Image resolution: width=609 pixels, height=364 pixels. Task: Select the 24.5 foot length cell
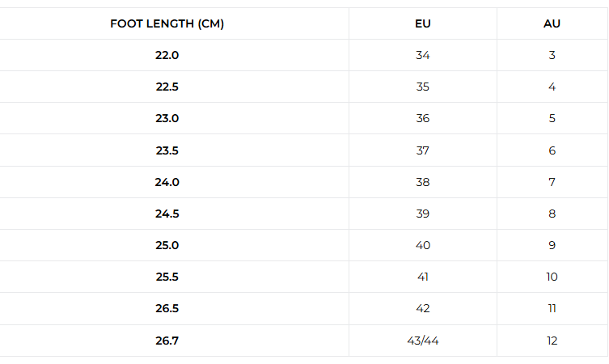(167, 214)
